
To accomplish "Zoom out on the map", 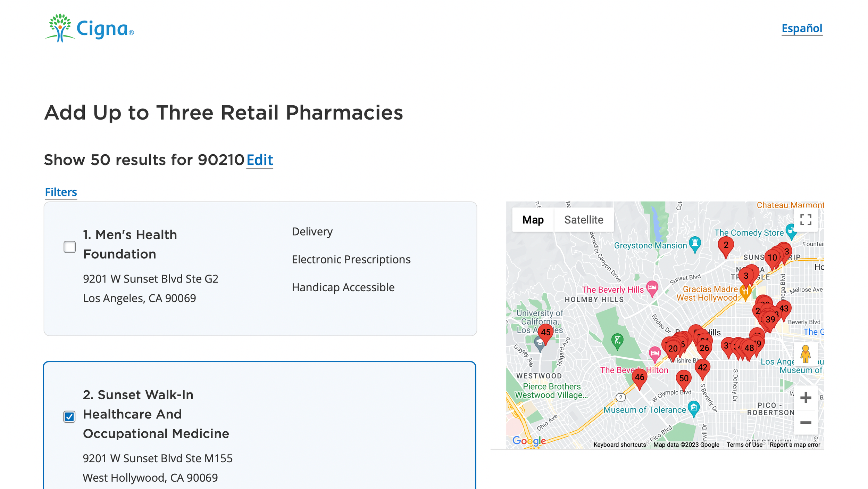I will pyautogui.click(x=806, y=423).
